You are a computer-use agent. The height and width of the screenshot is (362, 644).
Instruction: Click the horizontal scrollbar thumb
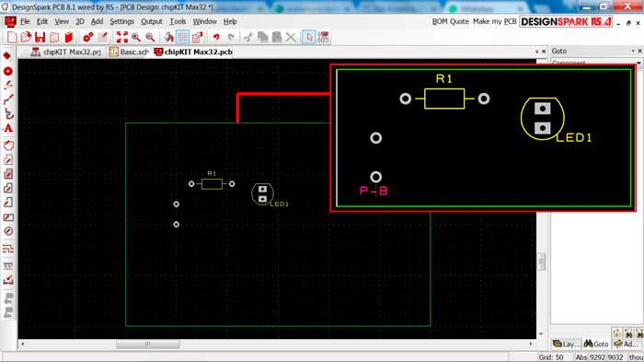148,344
